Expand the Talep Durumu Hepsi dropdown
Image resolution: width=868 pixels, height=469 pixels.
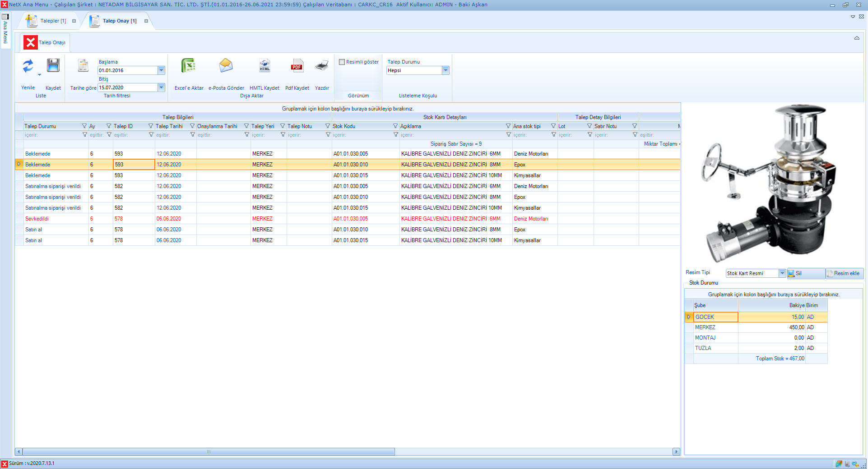[446, 70]
